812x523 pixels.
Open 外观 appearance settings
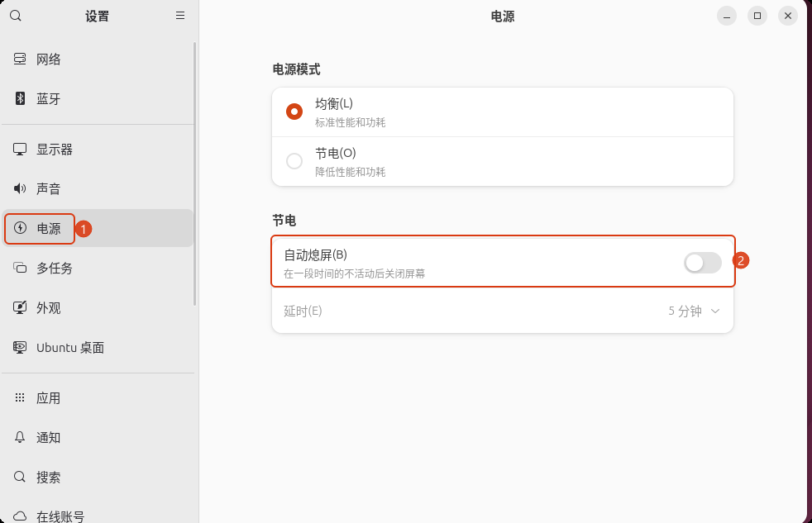(98, 308)
